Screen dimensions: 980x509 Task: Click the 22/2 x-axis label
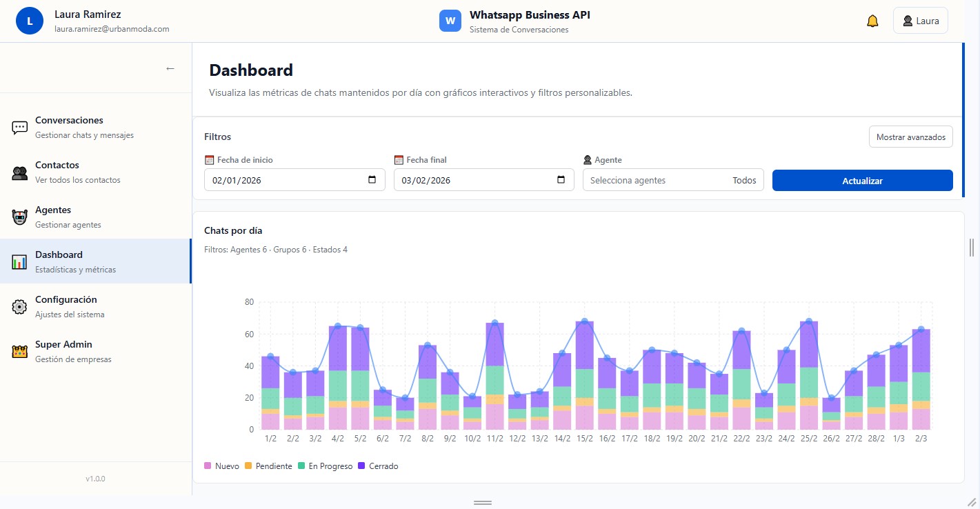[x=741, y=439]
